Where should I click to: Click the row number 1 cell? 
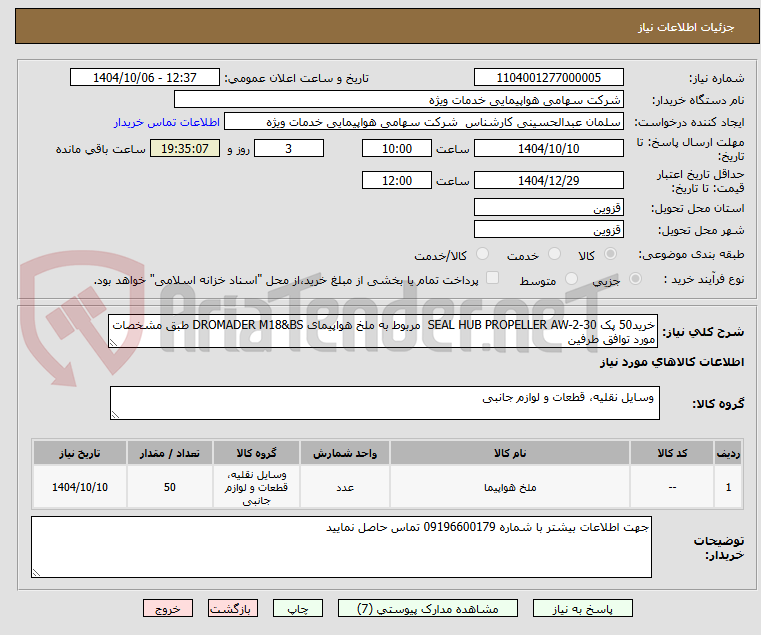(x=728, y=487)
